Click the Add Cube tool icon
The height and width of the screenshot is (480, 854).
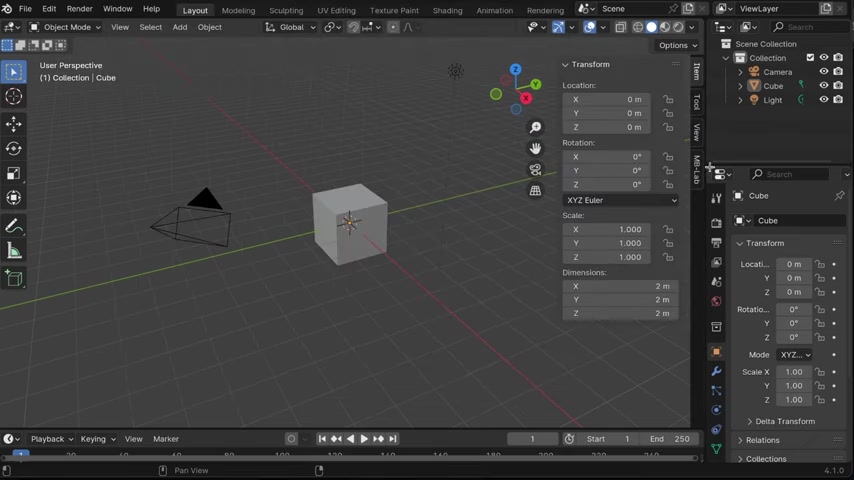click(14, 279)
